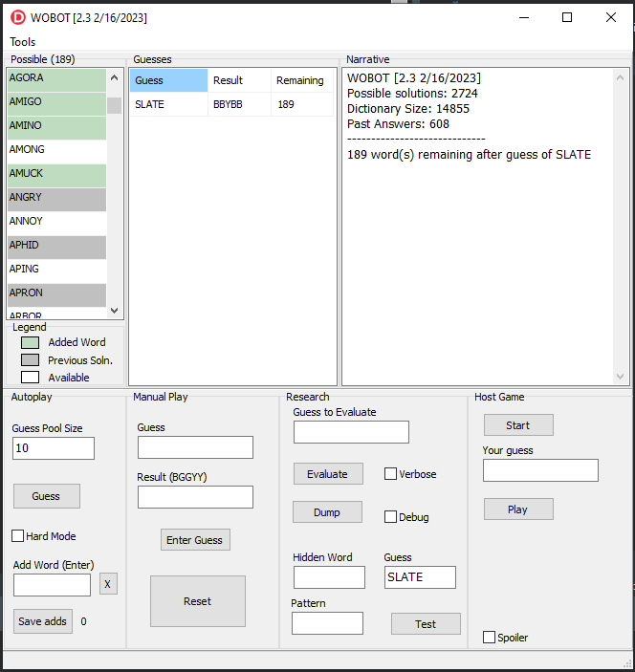Select the SLATE guess row cell
The width and height of the screenshot is (635, 672).
pos(169,104)
